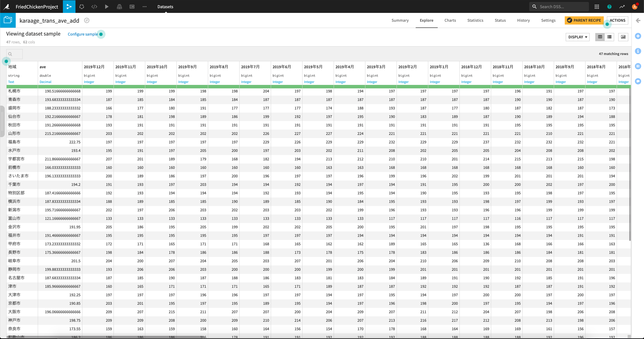Open the ave column header menu

[43, 67]
